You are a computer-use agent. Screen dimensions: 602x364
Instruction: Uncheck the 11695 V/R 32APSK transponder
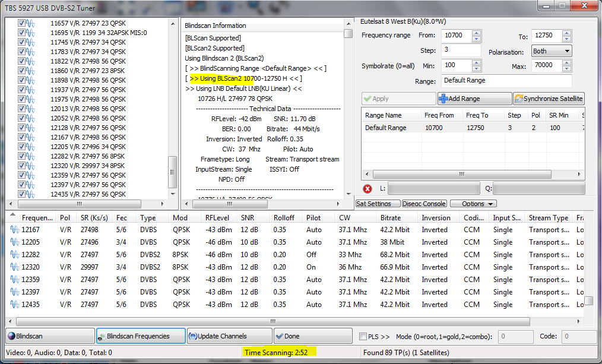coord(21,33)
